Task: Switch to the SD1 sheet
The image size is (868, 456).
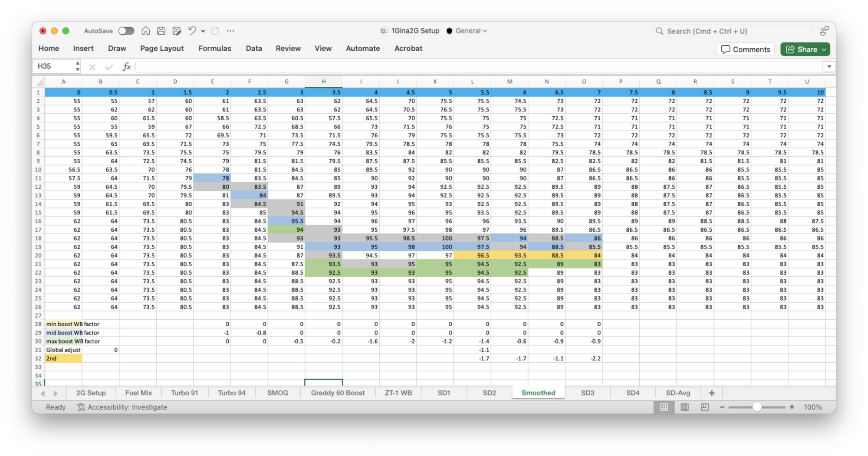Action: (444, 393)
